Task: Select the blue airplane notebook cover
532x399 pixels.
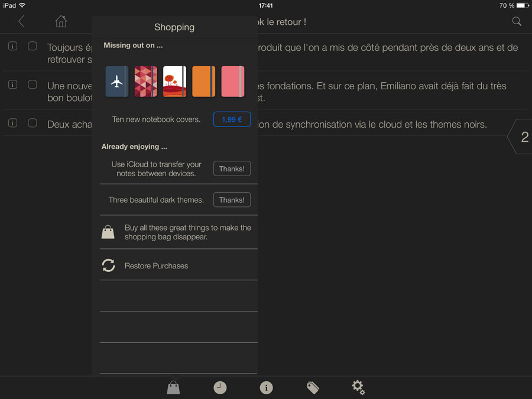Action: point(117,82)
